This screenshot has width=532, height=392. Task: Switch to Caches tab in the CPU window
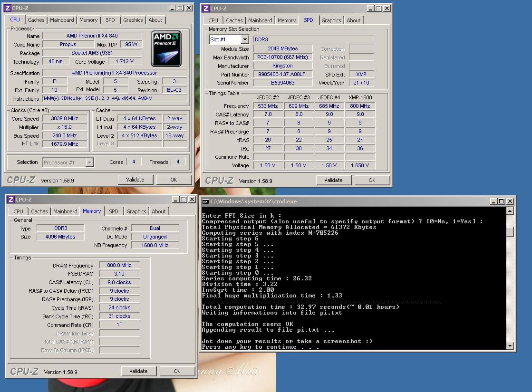[x=36, y=20]
